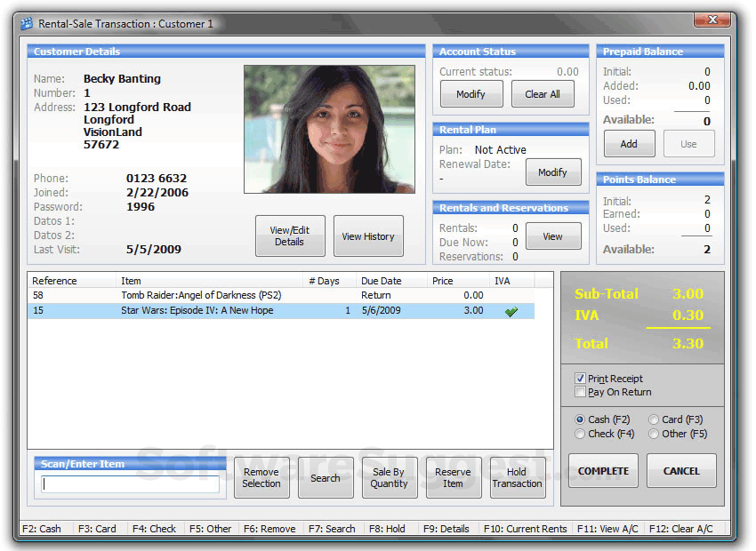Toggle the Print Receipt checkbox

[x=581, y=379]
